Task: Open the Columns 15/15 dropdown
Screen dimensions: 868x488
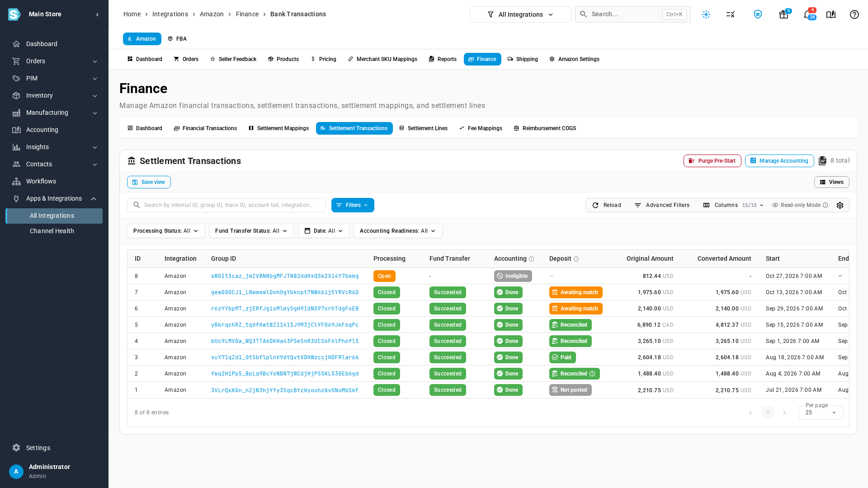Action: [x=733, y=205]
